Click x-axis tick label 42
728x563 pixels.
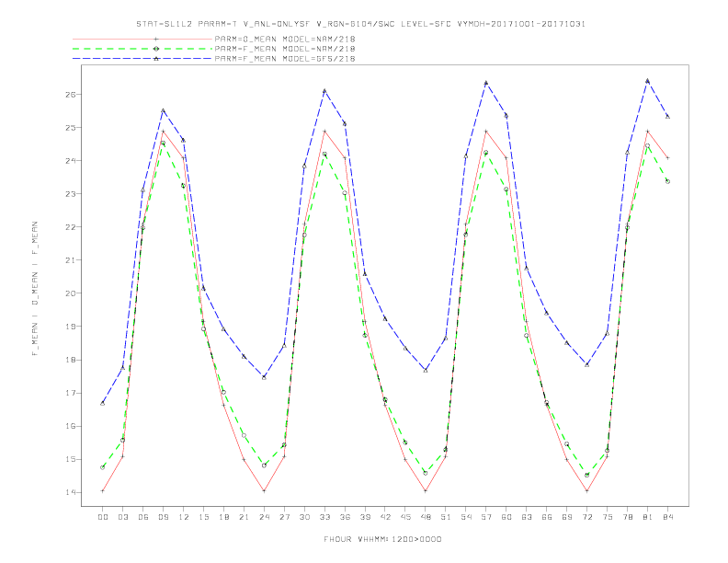pyautogui.click(x=385, y=517)
